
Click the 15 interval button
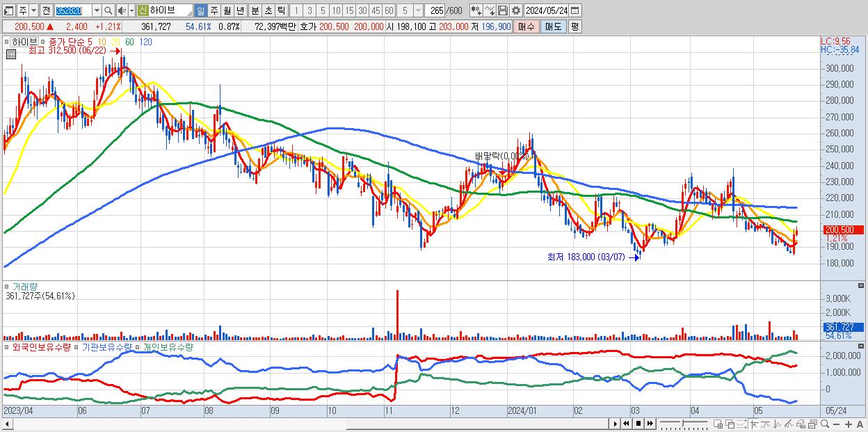pyautogui.click(x=349, y=10)
